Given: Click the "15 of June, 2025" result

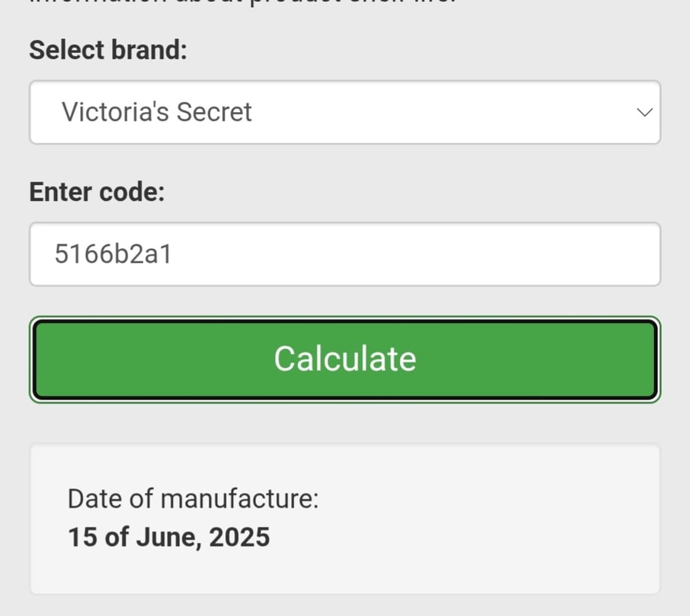Looking at the screenshot, I should (x=169, y=537).
